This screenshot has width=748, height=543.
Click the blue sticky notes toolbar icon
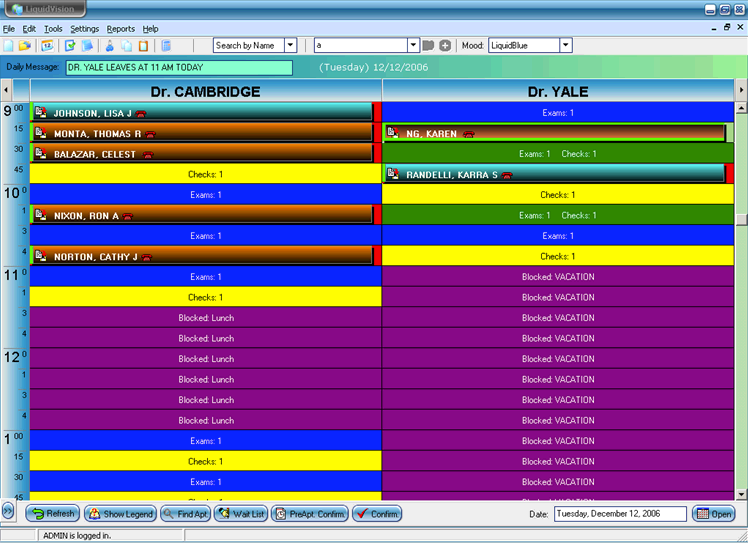pos(87,46)
